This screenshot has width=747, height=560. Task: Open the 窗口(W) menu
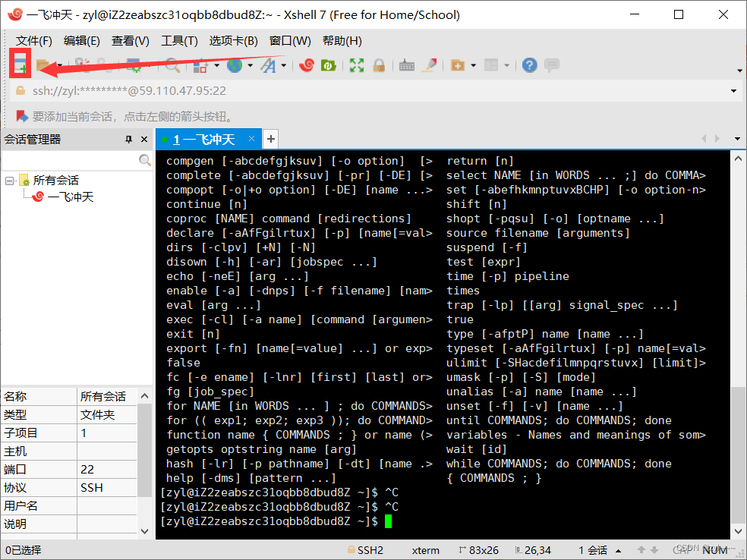290,41
